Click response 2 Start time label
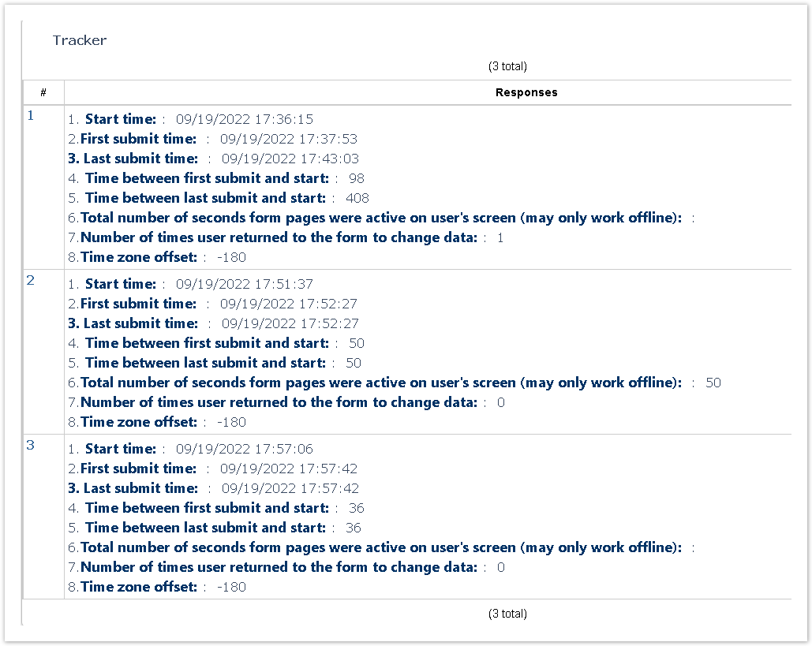Viewport: 812px width, 646px height. [121, 284]
